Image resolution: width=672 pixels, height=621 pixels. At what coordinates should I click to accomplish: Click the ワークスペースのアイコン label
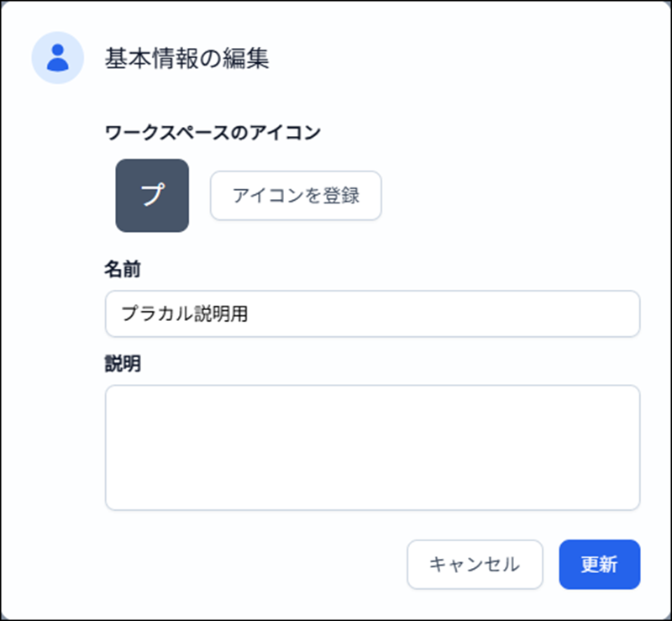pos(213,132)
